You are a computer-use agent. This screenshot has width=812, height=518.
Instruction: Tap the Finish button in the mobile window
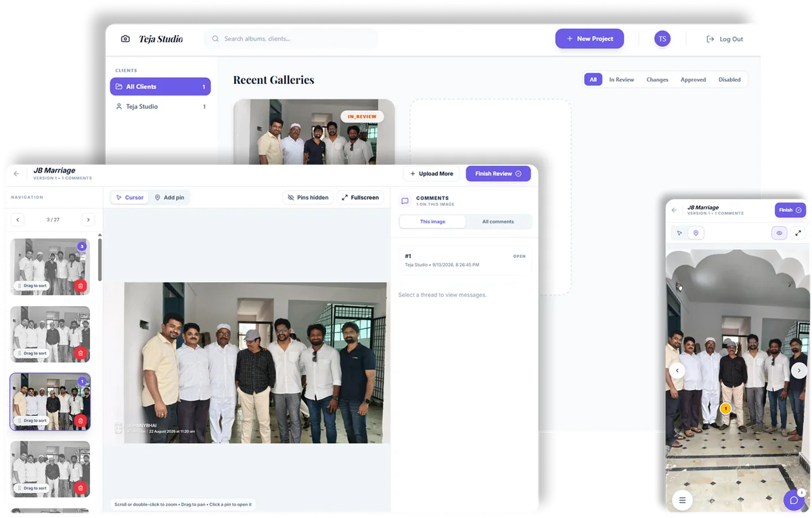790,210
